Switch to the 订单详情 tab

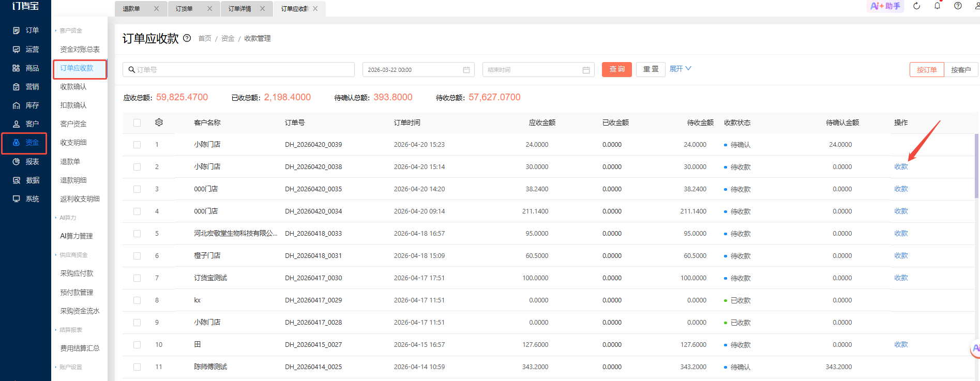pyautogui.click(x=240, y=9)
